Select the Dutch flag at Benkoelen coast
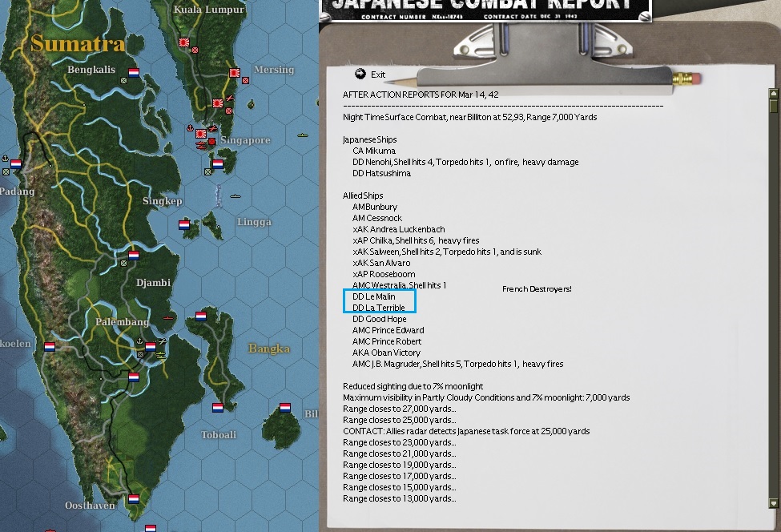The width and height of the screenshot is (781, 532). pos(50,347)
